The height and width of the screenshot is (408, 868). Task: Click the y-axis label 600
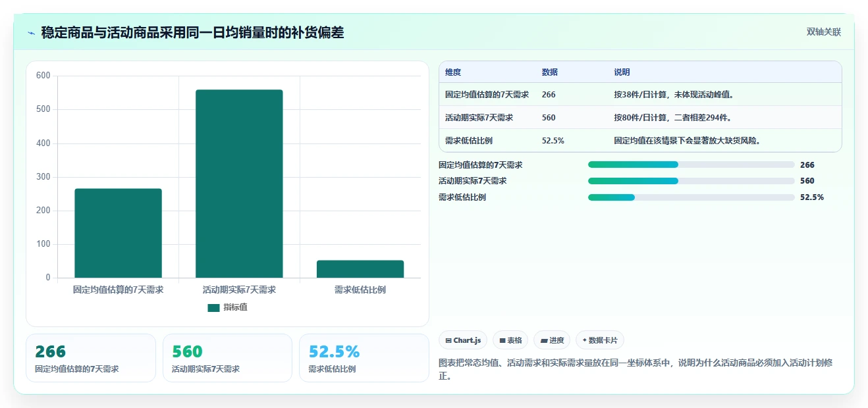coord(43,76)
